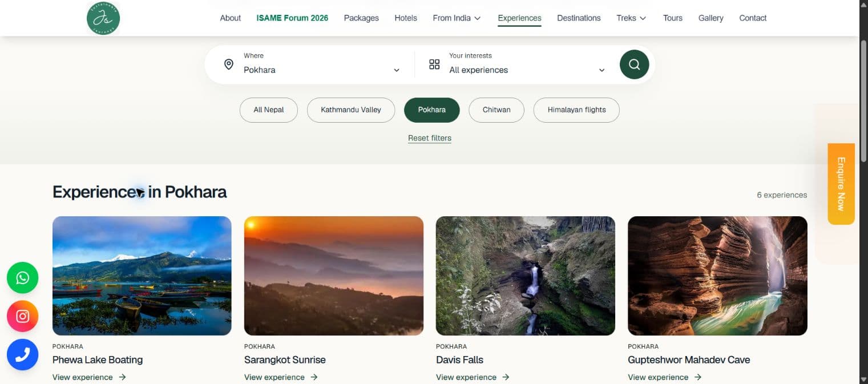Viewport: 868px width, 384px height.
Task: Select the Chitwan filter chip
Action: point(496,110)
